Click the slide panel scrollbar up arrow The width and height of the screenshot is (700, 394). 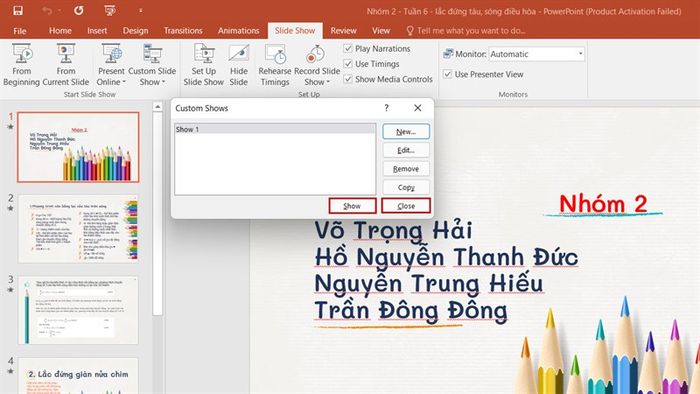click(157, 107)
